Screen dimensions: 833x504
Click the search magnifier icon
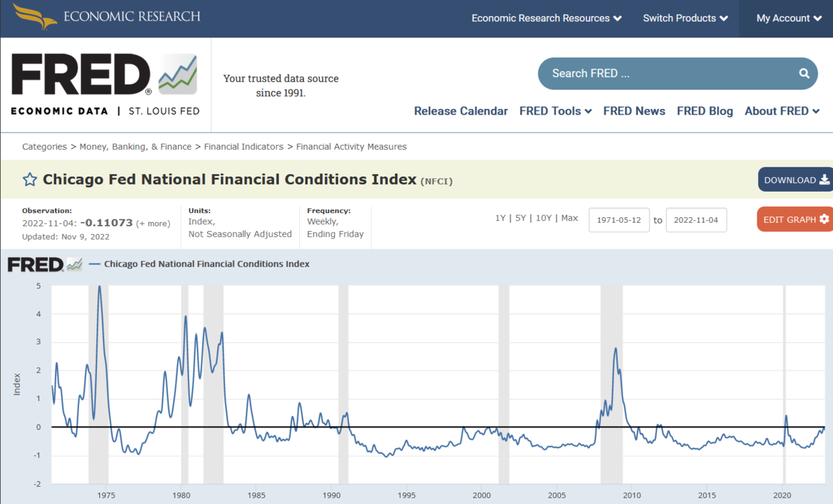(804, 74)
